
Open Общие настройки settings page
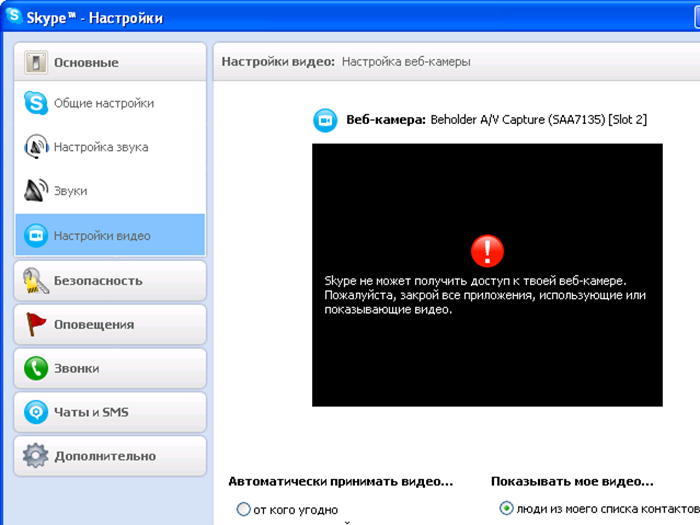tap(110, 103)
